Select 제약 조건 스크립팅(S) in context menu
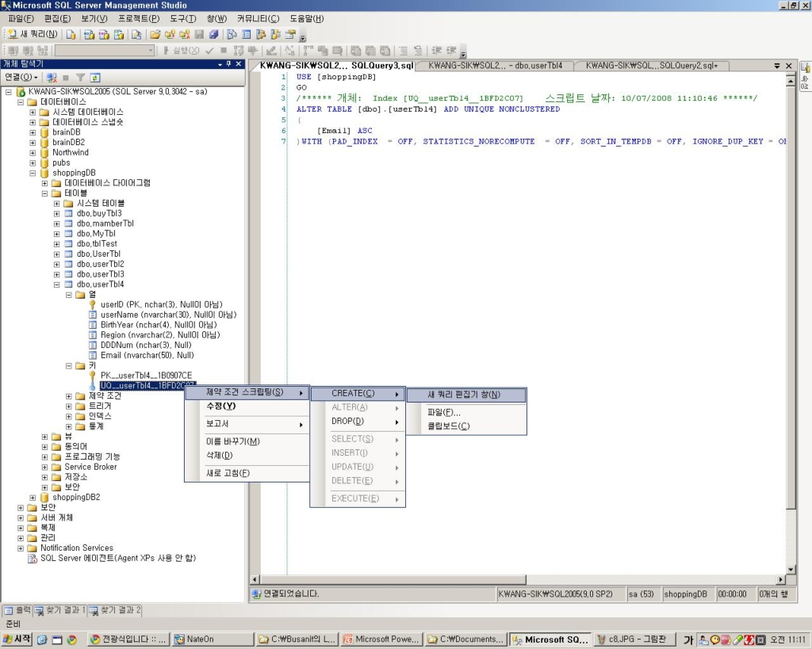The width and height of the screenshot is (812, 649). [x=247, y=392]
